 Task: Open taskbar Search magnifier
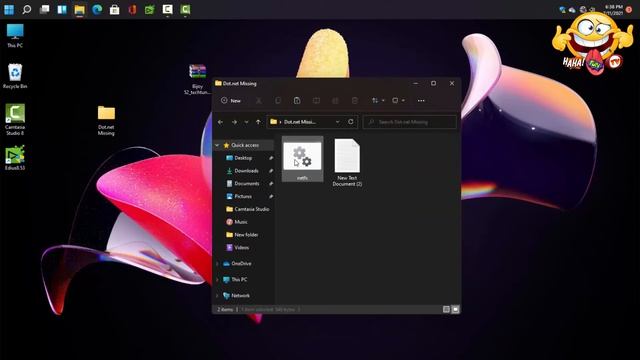point(27,9)
